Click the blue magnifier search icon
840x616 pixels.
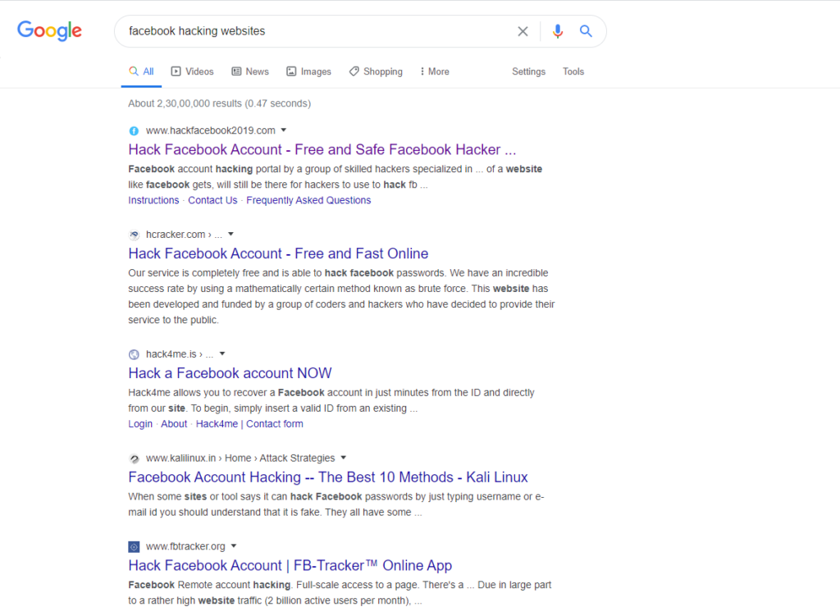(x=586, y=31)
